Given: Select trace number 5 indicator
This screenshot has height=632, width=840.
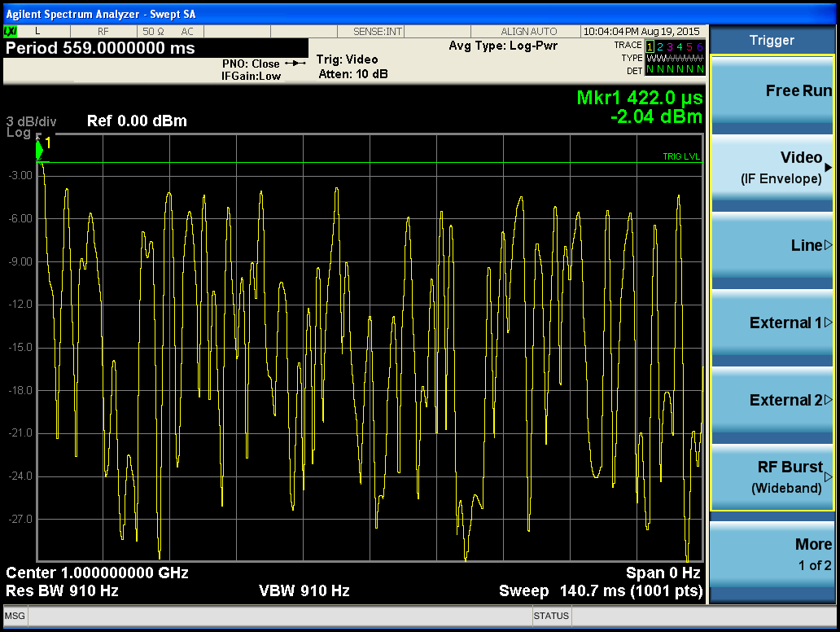Looking at the screenshot, I should (690, 46).
